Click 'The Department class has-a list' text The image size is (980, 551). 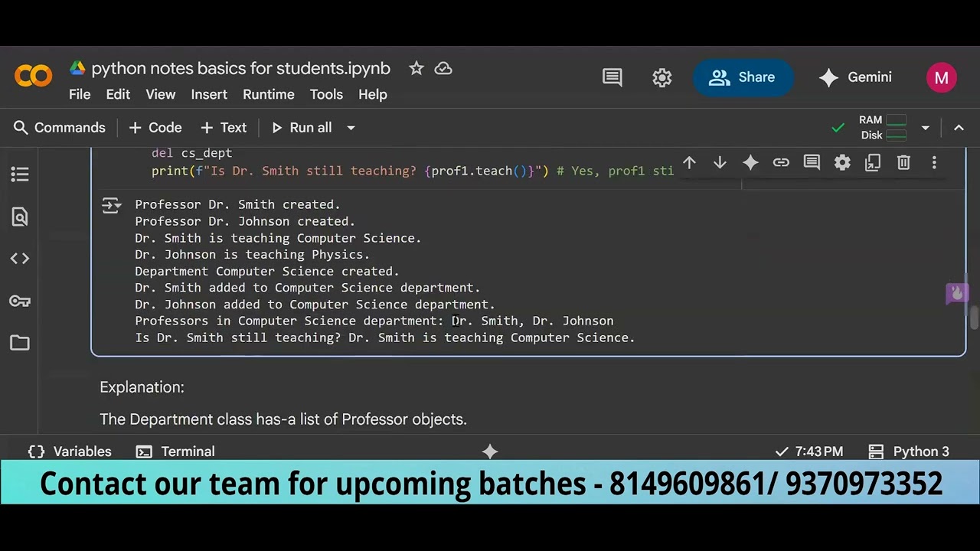pyautogui.click(x=283, y=419)
